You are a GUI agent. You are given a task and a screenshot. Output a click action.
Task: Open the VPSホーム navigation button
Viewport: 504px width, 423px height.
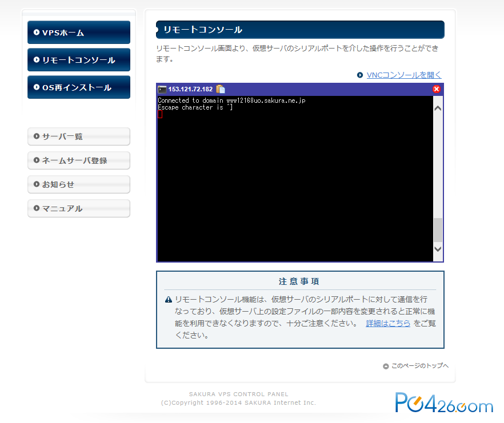tap(79, 32)
